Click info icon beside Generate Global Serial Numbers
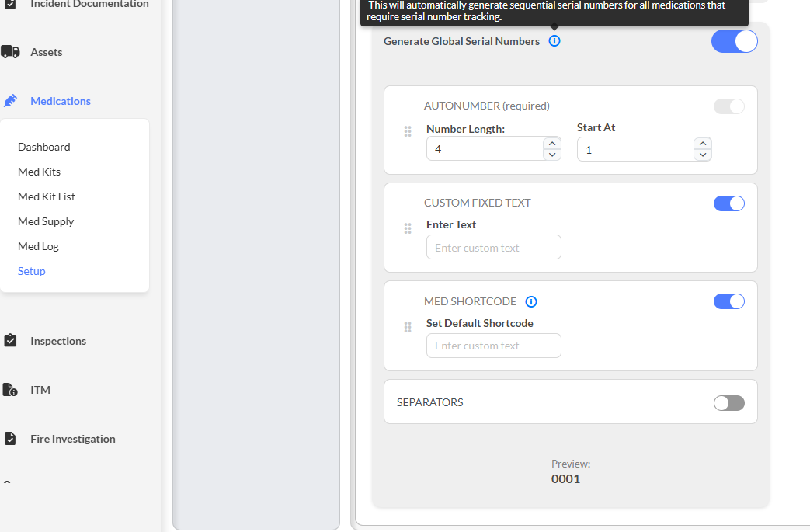This screenshot has width=810, height=532. (554, 41)
